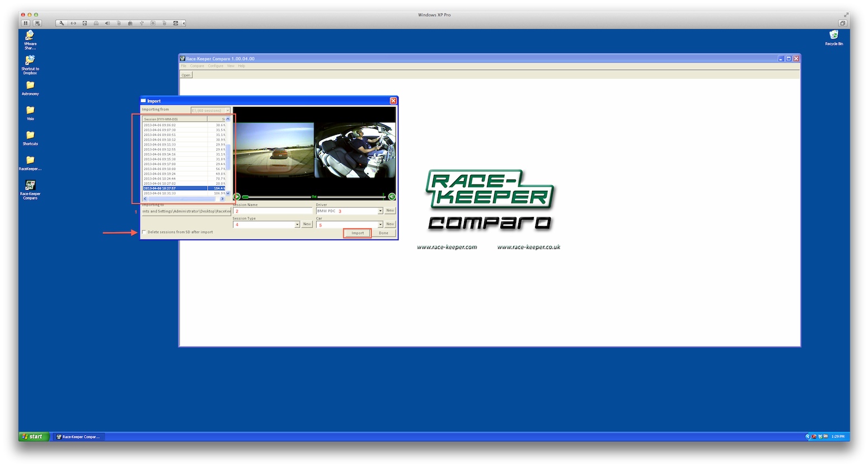This screenshot has height=467, width=868.
Task: Select the Visio folder on the desktop
Action: [x=30, y=113]
